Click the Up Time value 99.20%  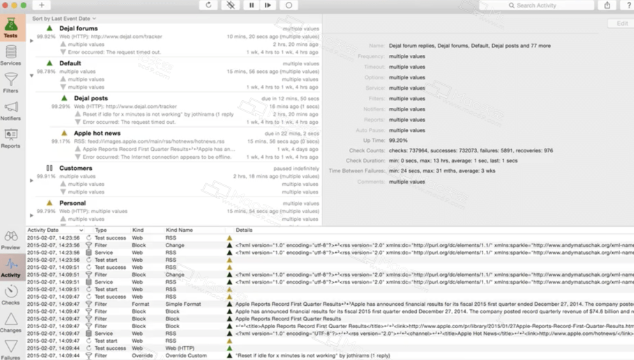398,140
